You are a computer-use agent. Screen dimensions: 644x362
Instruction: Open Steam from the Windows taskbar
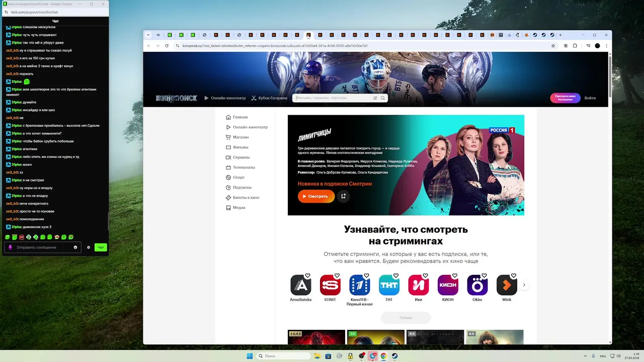[395, 356]
